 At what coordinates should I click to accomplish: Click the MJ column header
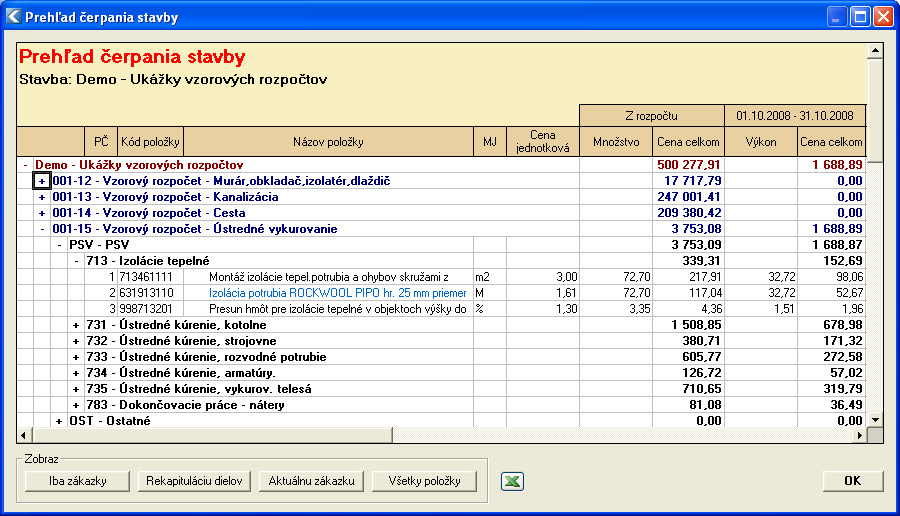[x=490, y=142]
